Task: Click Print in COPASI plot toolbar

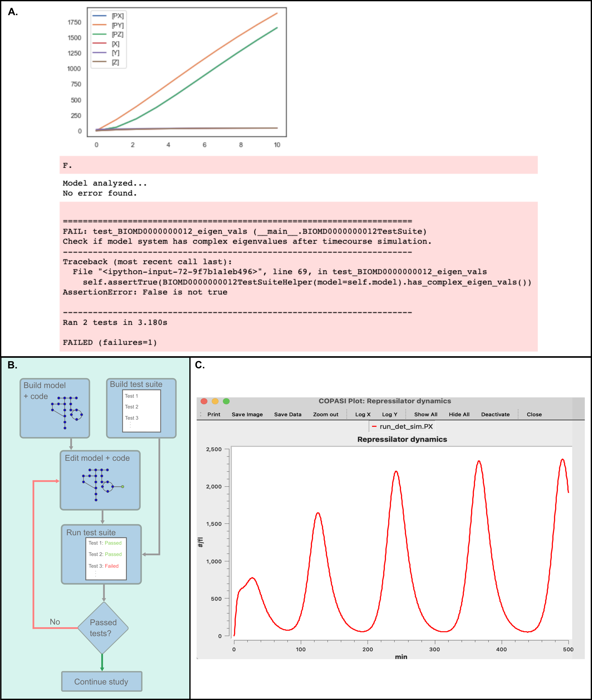Action: (x=214, y=414)
